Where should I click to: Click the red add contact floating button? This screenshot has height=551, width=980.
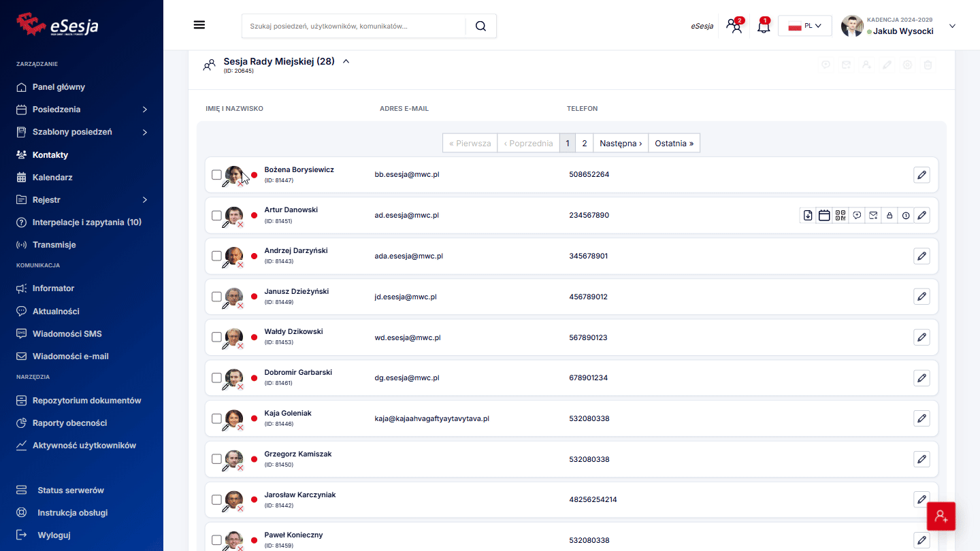click(941, 516)
